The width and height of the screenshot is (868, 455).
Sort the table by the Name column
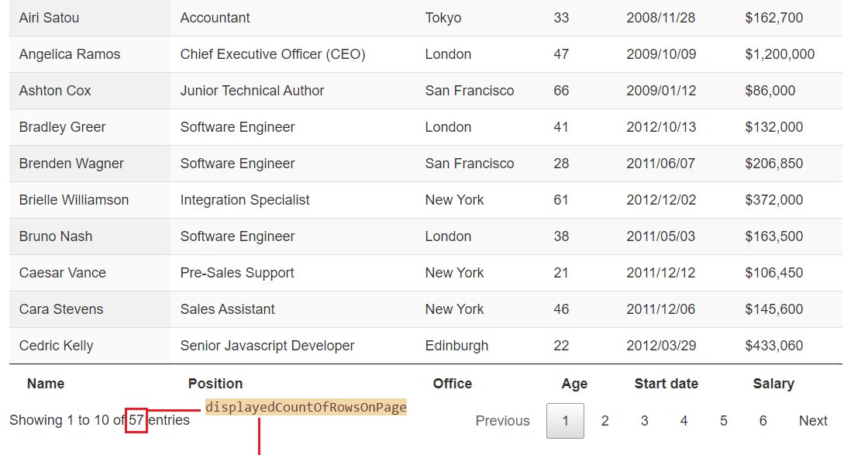click(x=46, y=383)
